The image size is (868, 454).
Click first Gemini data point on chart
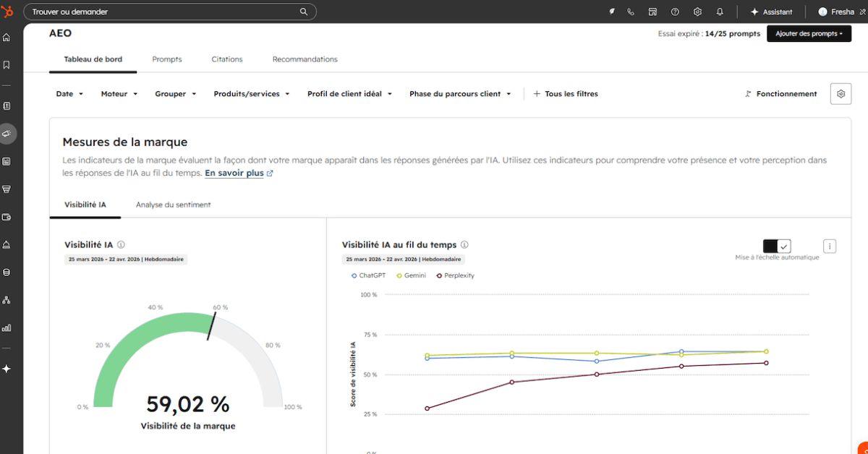click(427, 355)
